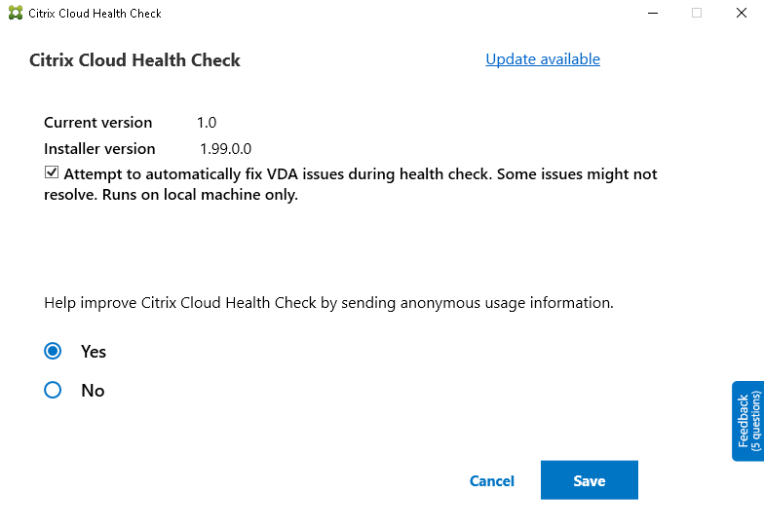Select the No radio button

point(53,390)
